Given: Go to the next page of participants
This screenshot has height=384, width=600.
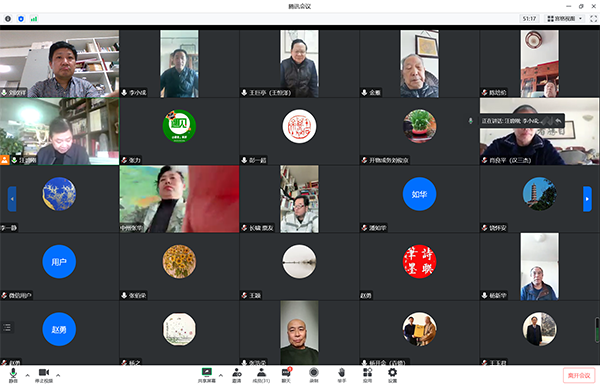Looking at the screenshot, I should (587, 199).
